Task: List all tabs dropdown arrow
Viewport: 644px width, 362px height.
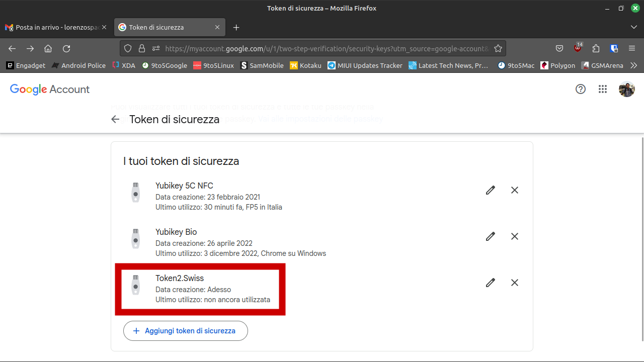Action: tap(633, 27)
